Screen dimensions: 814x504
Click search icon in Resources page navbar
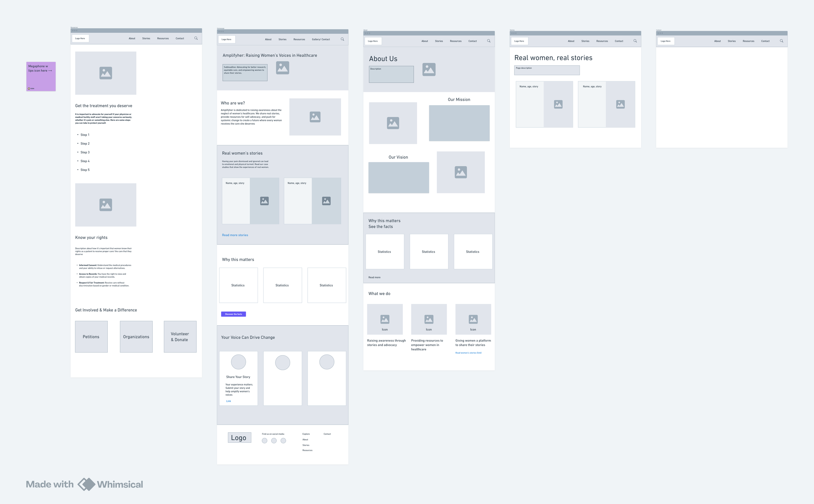pyautogui.click(x=196, y=38)
